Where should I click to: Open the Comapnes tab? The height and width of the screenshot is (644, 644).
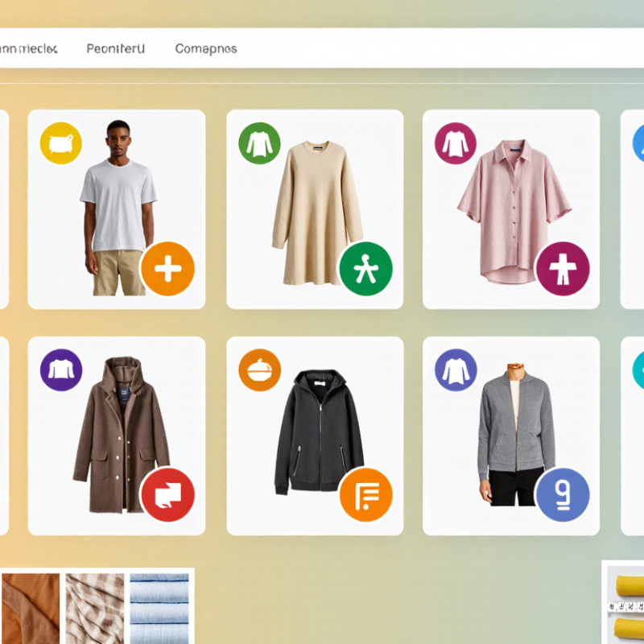(x=206, y=49)
